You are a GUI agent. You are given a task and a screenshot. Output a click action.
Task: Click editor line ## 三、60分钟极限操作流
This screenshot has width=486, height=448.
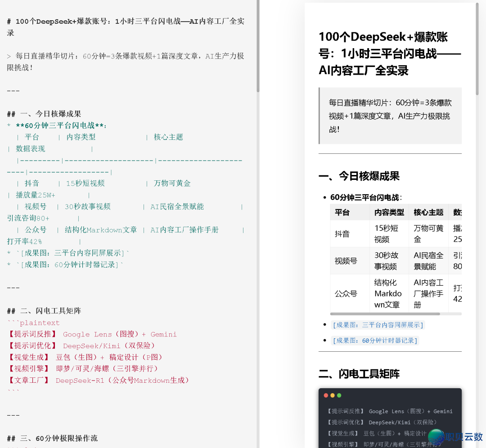[x=52, y=439]
